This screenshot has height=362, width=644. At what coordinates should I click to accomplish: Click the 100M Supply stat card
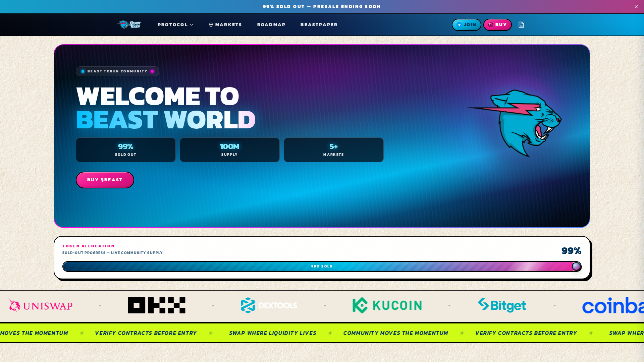[x=230, y=150]
